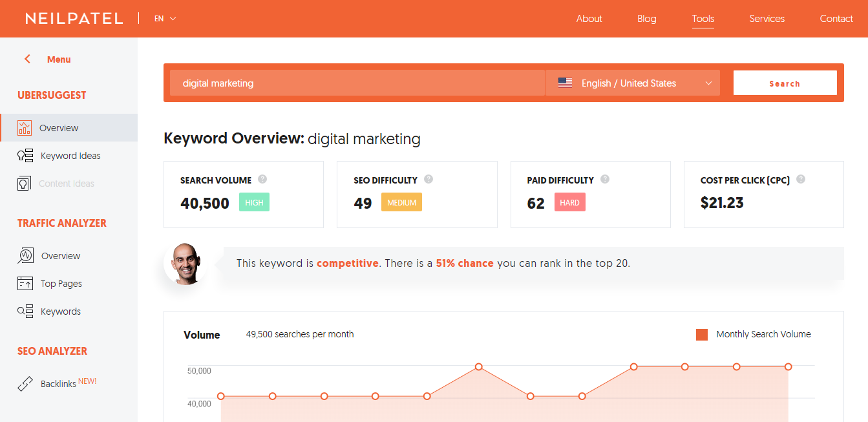This screenshot has height=422, width=868.
Task: Click the keyword search input field
Action: (x=357, y=83)
